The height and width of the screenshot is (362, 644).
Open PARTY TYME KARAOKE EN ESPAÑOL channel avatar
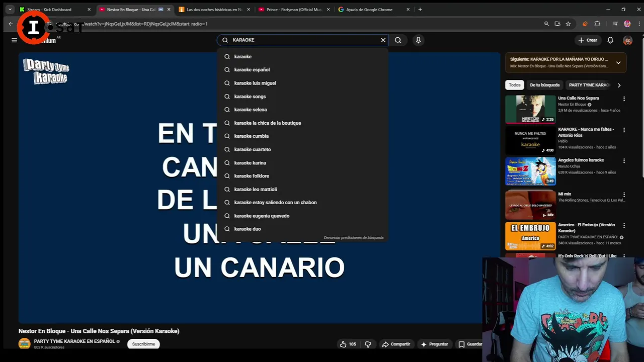pos(24,344)
